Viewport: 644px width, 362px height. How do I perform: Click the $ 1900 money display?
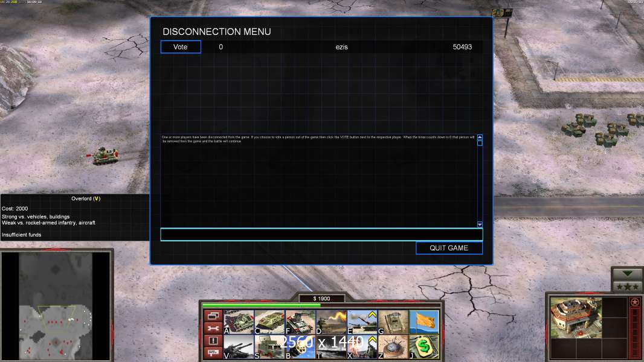pyautogui.click(x=321, y=299)
